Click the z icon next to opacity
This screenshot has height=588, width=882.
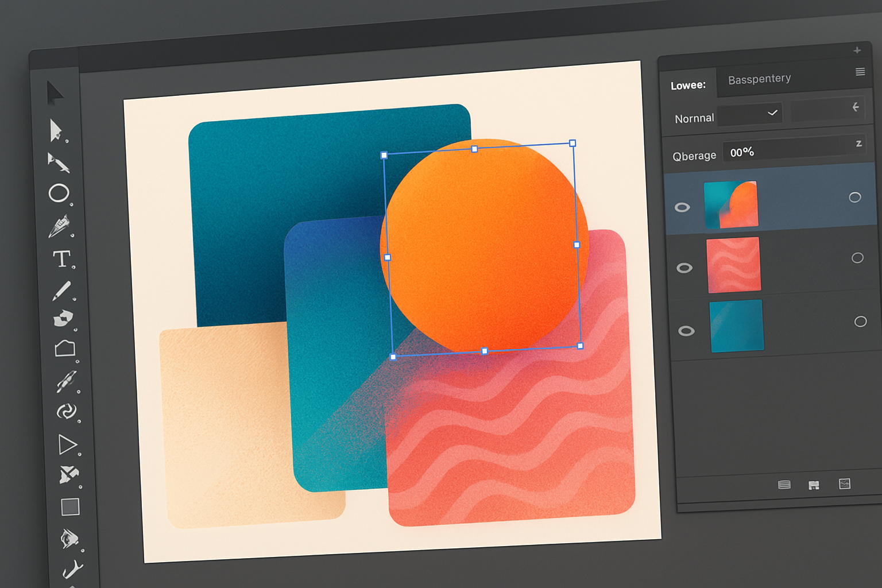(858, 144)
